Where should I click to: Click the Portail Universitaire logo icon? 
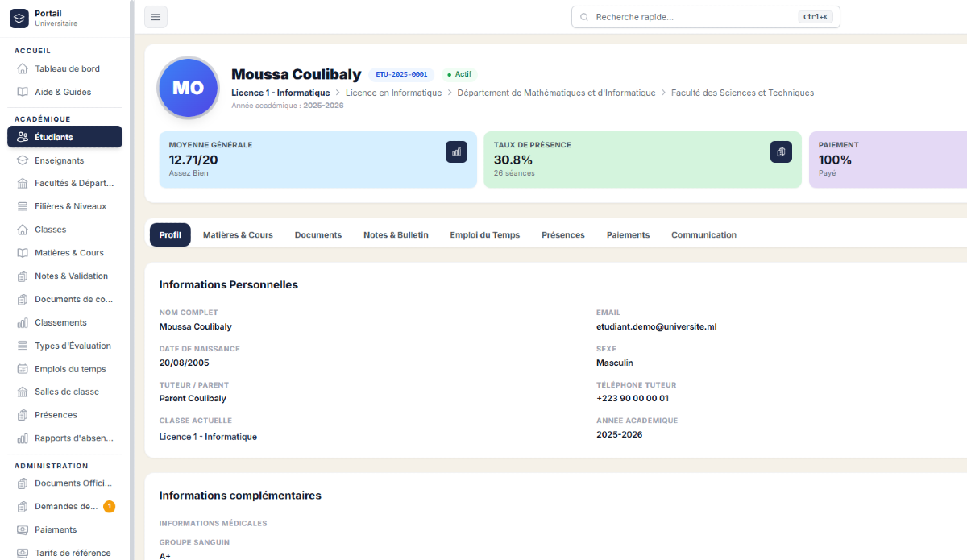point(19,18)
